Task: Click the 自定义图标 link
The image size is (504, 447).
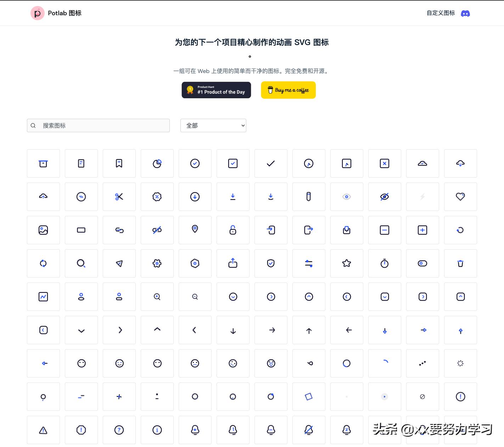Action: [440, 13]
